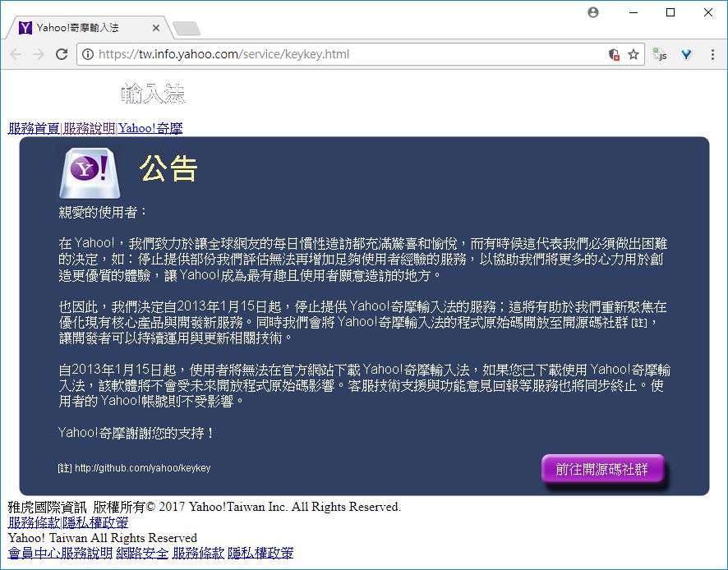This screenshot has height=570, width=728.
Task: Open Chrome's three-dot menu
Action: (x=712, y=54)
